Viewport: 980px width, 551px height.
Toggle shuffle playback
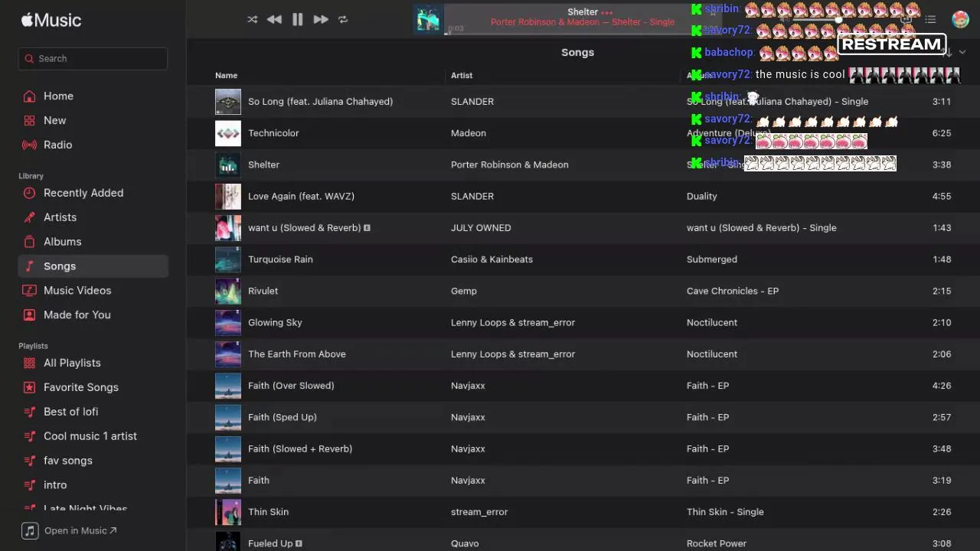tap(253, 20)
